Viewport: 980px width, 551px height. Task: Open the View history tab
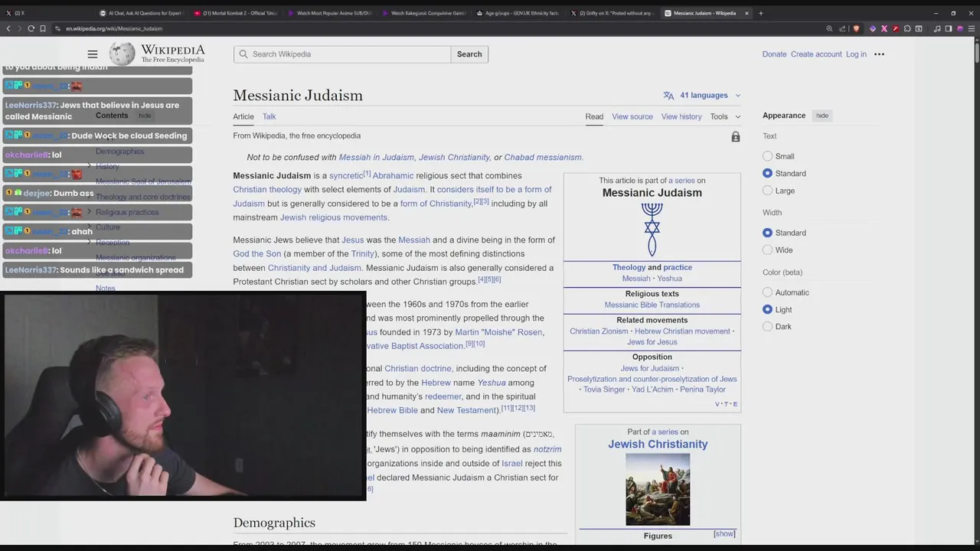[681, 116]
